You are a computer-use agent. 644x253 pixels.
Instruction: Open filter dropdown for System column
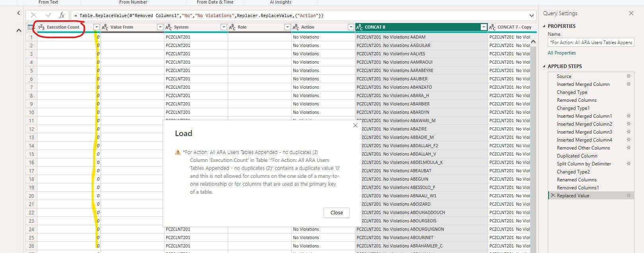click(223, 27)
